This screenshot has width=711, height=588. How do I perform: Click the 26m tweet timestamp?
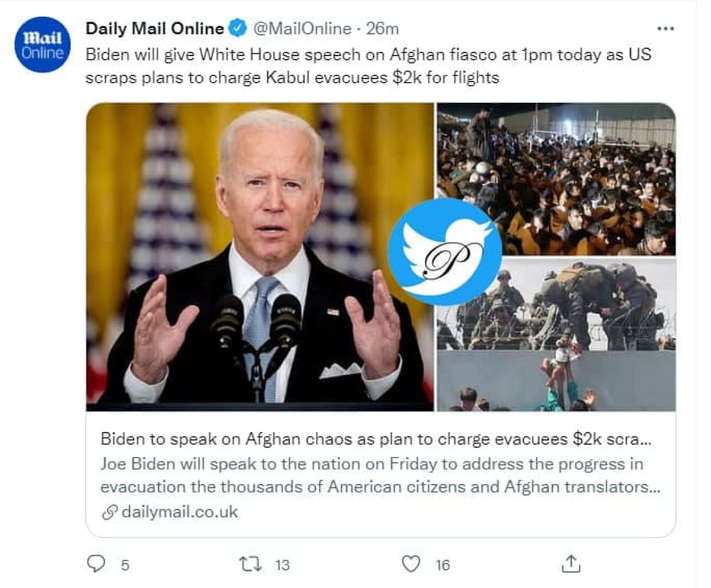[382, 28]
